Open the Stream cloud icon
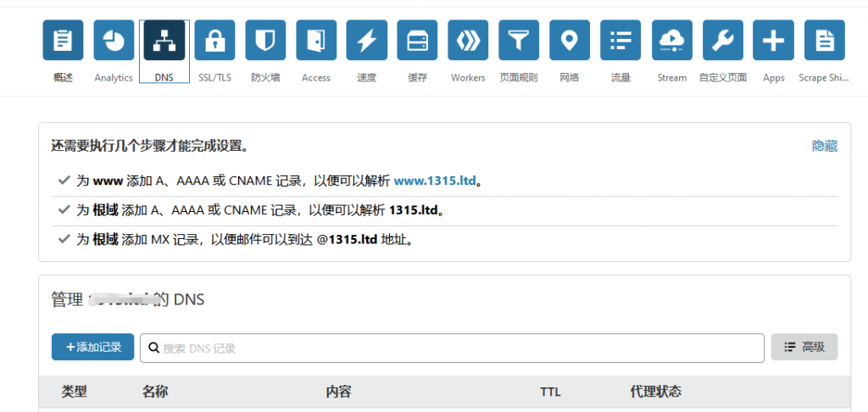The width and height of the screenshot is (868, 412). click(672, 40)
